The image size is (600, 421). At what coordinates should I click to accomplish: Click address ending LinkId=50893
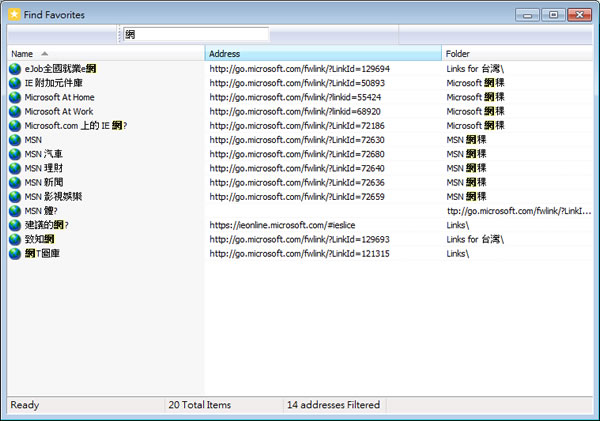tap(297, 83)
